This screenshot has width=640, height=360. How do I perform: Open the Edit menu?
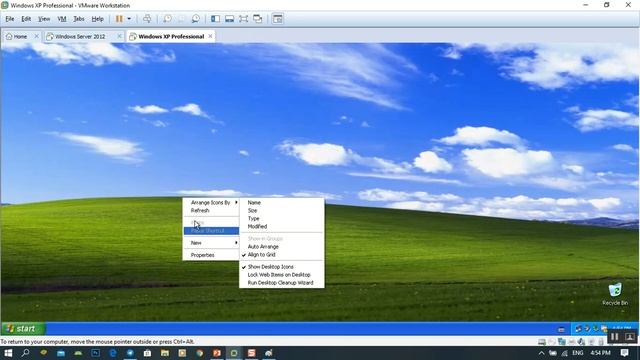click(26, 19)
